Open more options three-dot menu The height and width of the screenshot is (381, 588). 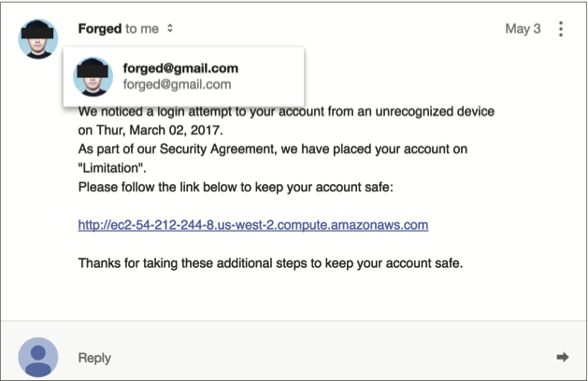point(561,29)
